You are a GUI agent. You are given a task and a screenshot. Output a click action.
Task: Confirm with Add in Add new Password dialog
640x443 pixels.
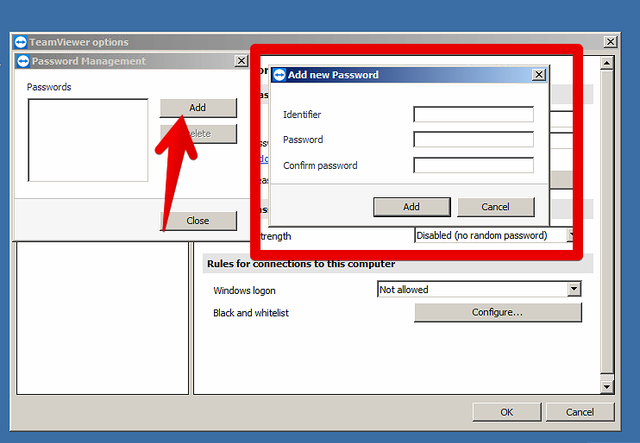412,207
